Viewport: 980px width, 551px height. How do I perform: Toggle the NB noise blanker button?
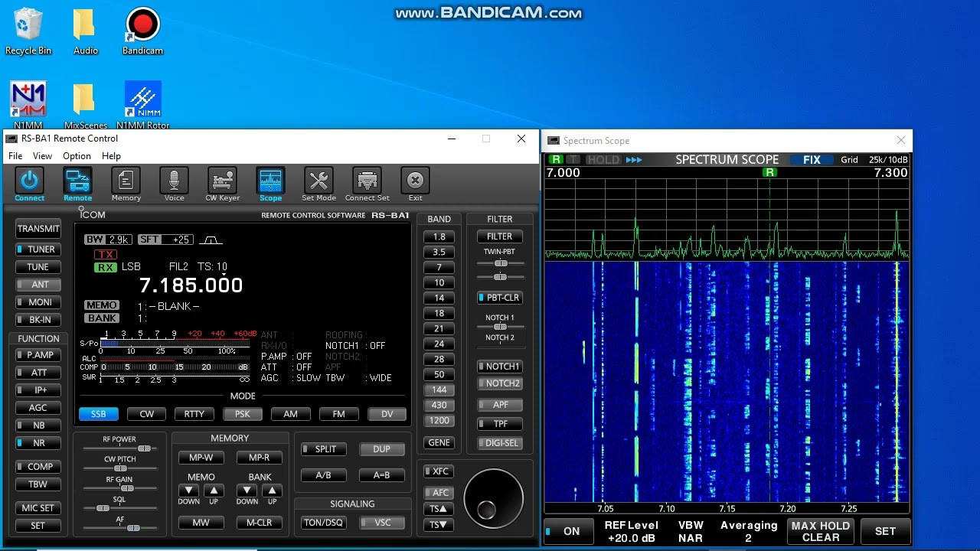click(38, 425)
